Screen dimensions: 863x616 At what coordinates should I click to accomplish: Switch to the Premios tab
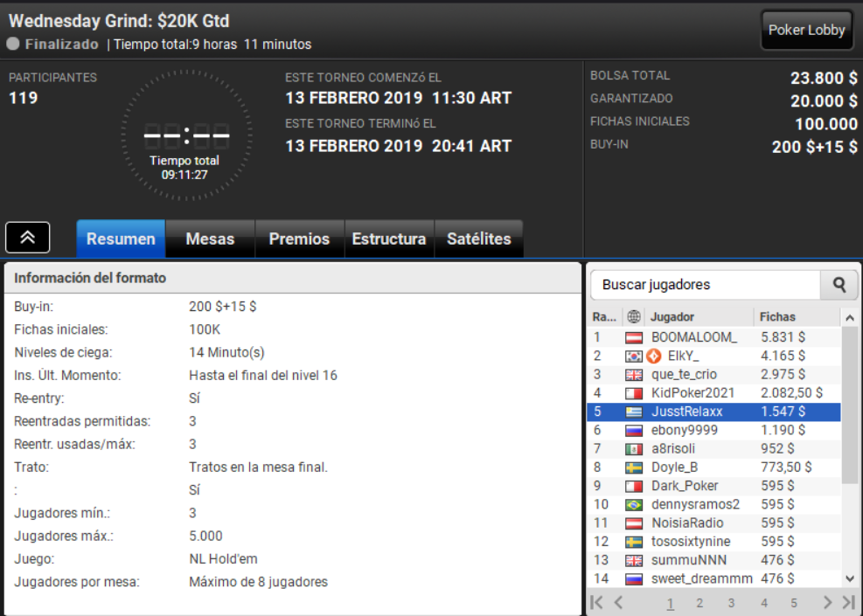(x=299, y=239)
